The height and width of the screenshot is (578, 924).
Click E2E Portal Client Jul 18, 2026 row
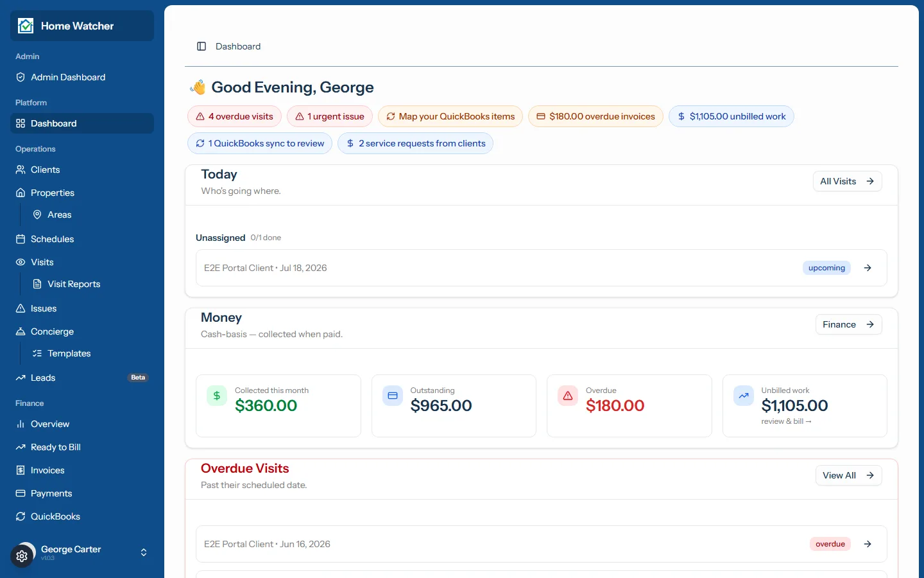click(542, 268)
